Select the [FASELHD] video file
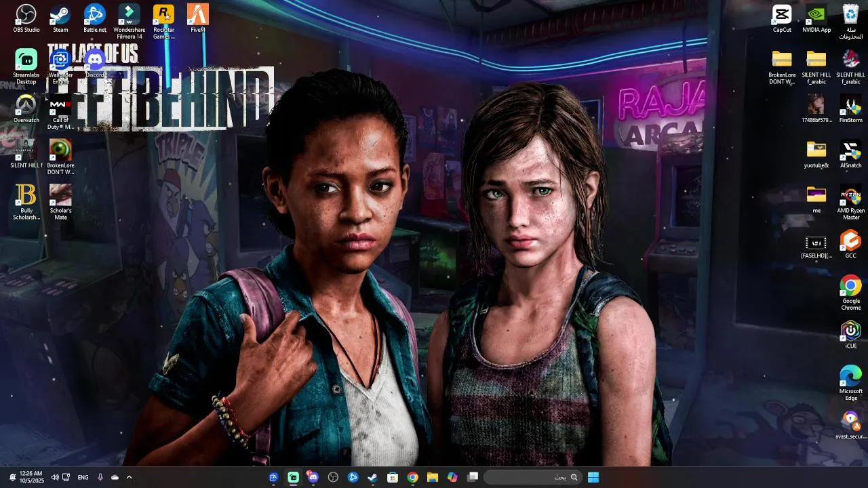Screen dimensions: 868x488 (816, 247)
